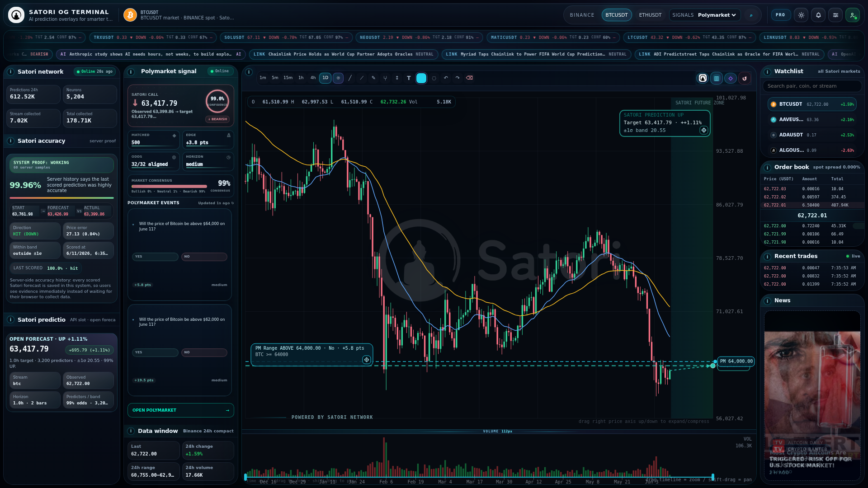Clear drawings with red erase icon
This screenshot has width=868, height=488.
point(470,78)
